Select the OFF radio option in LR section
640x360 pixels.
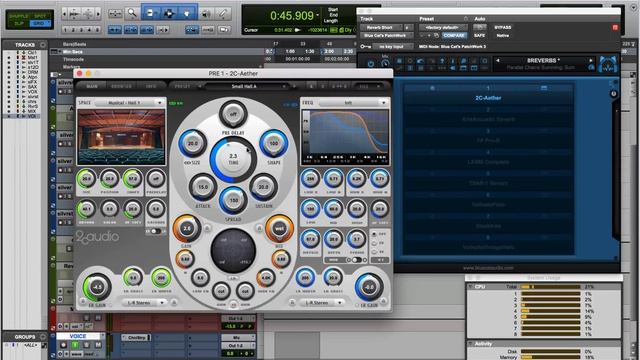[x=374, y=234]
